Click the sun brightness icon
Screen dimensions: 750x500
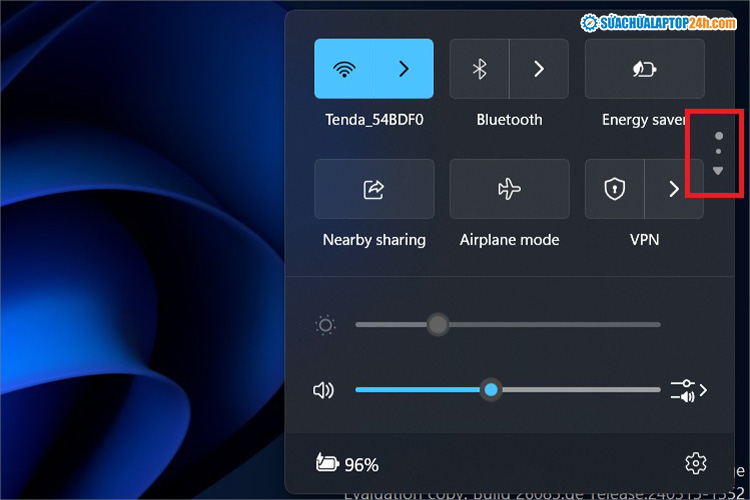click(x=325, y=325)
